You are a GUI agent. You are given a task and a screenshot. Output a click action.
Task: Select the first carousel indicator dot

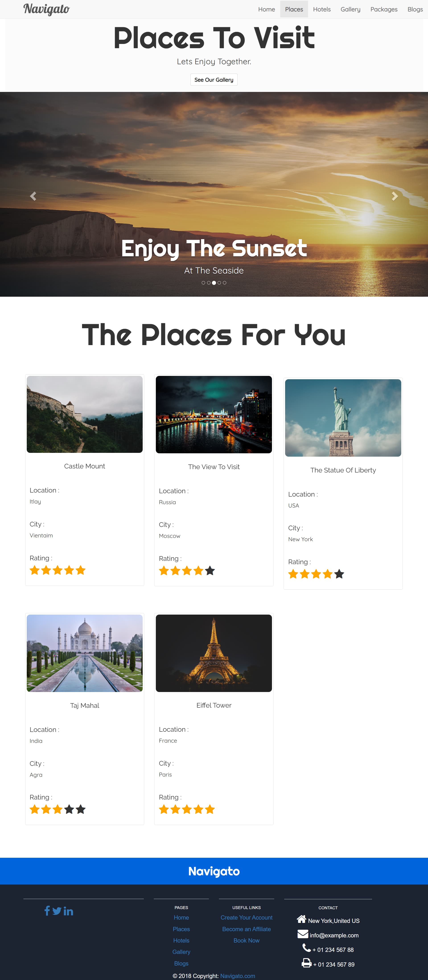pyautogui.click(x=203, y=283)
